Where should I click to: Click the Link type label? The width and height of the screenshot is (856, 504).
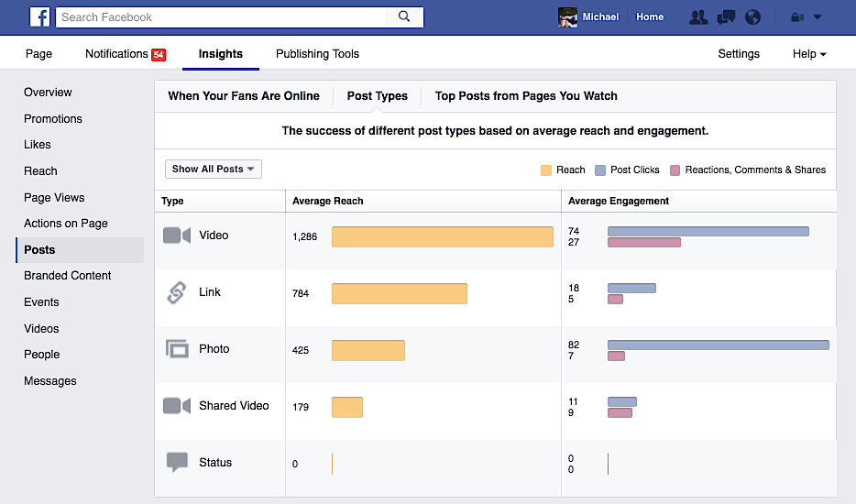tap(210, 292)
